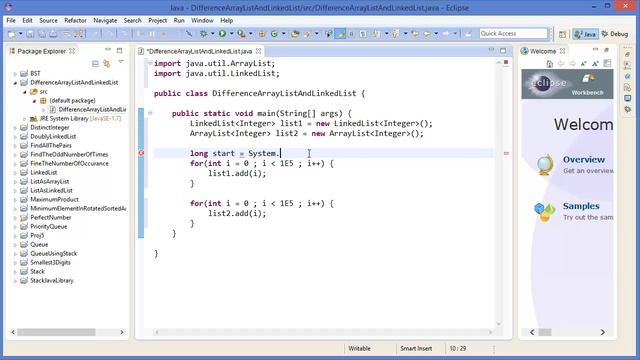Screen dimensions: 640x360
Task: Click the Quick Access field
Action: click(513, 33)
